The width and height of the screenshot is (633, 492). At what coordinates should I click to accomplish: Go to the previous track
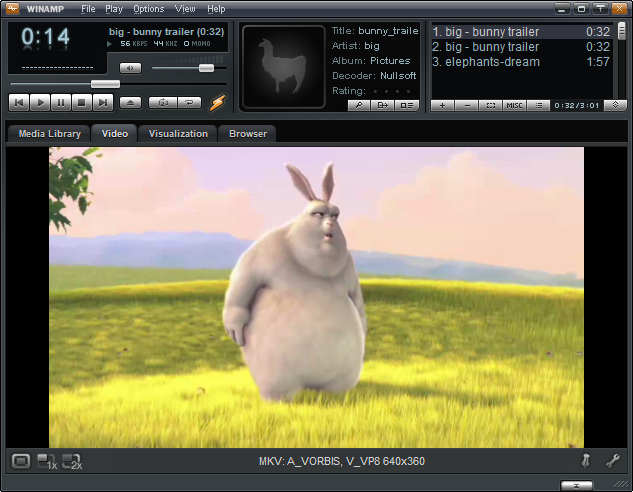click(19, 103)
